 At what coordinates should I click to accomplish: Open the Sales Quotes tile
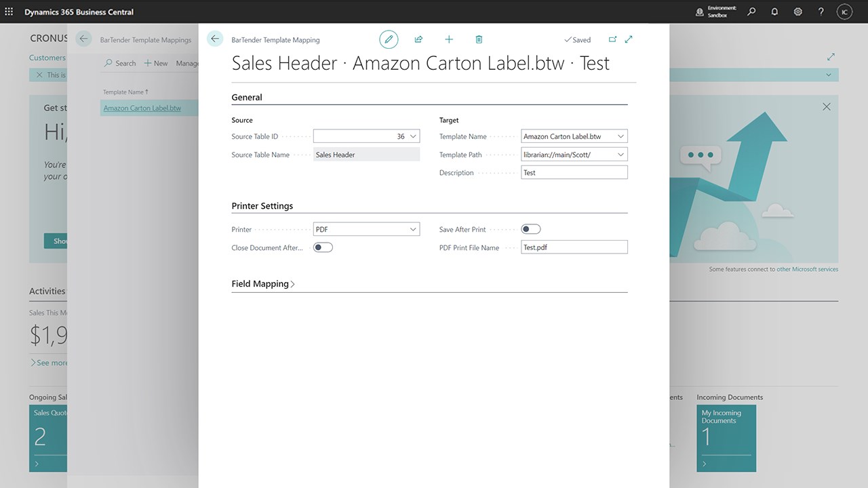(x=48, y=438)
